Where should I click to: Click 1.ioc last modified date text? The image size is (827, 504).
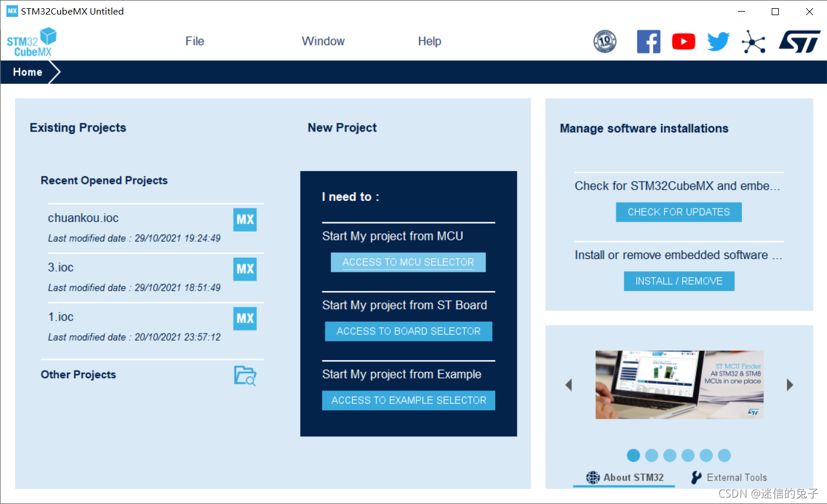coord(134,337)
